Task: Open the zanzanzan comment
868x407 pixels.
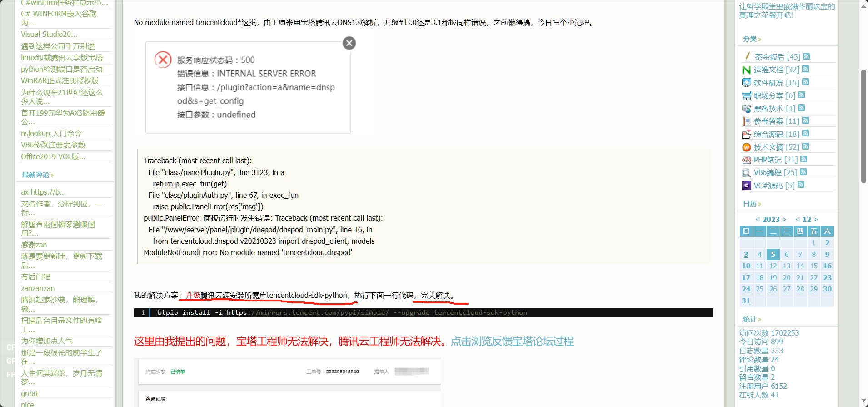Action: [x=38, y=288]
